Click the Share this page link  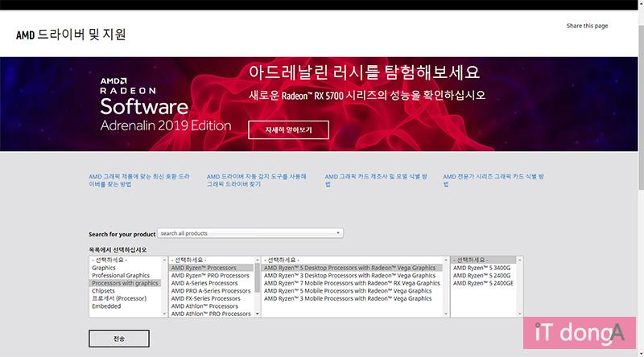pos(587,26)
